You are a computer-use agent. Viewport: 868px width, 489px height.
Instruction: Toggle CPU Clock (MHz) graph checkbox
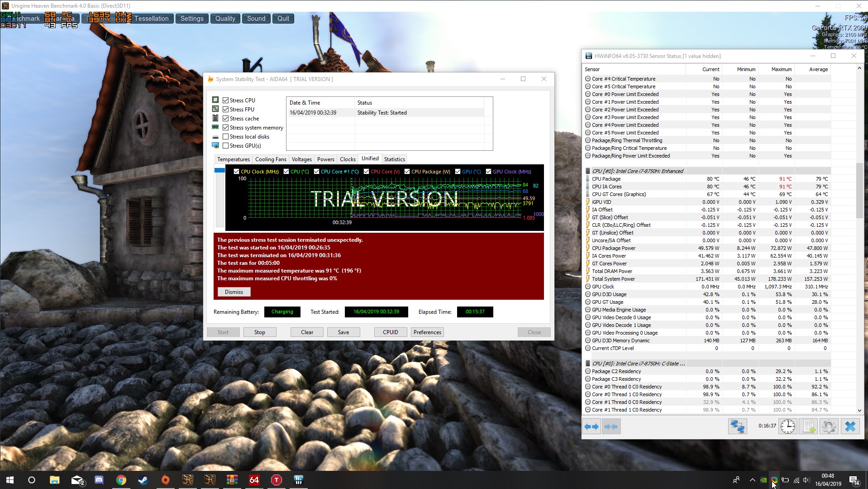point(236,171)
